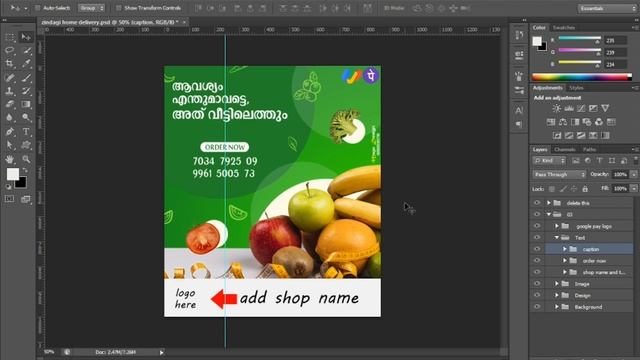Image resolution: width=640 pixels, height=360 pixels.
Task: Select the Dodge tool
Action: [x=26, y=118]
